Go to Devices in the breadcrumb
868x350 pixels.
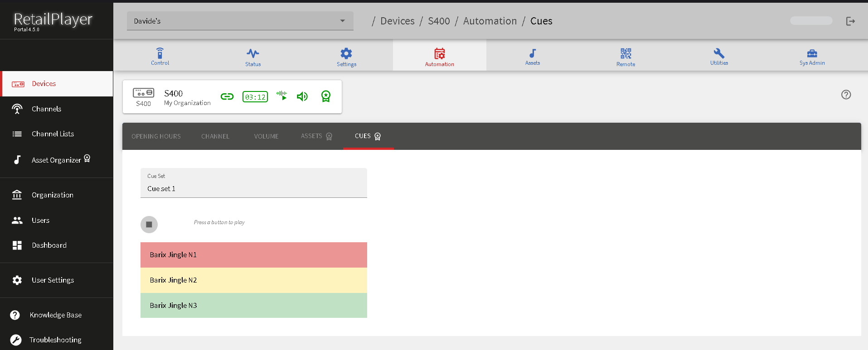[x=397, y=21]
